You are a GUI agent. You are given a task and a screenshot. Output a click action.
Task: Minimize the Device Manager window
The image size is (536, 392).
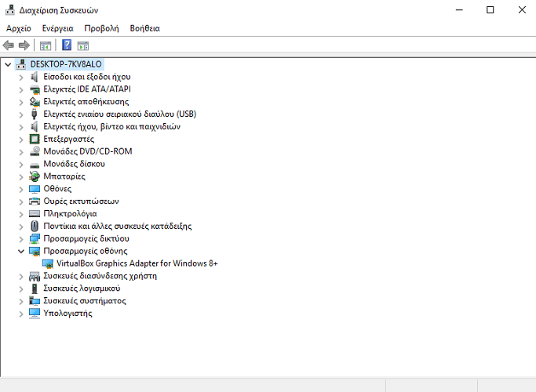[x=459, y=10]
